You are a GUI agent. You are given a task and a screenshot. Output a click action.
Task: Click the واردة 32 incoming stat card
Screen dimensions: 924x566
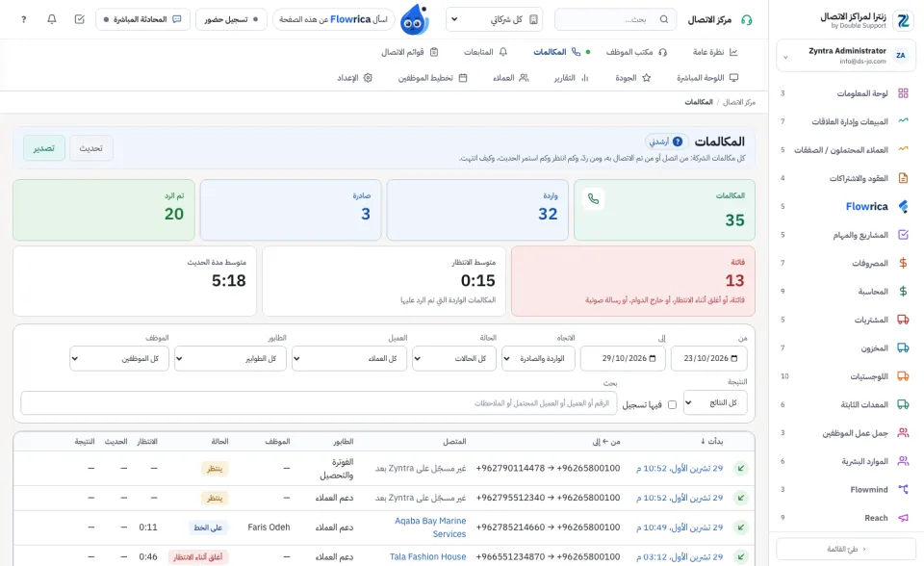point(477,210)
